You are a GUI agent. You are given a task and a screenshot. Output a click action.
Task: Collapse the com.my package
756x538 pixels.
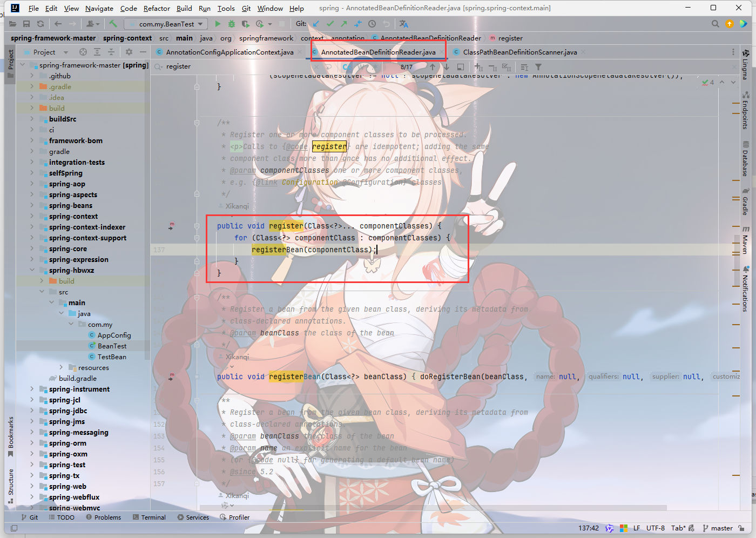pos(71,324)
